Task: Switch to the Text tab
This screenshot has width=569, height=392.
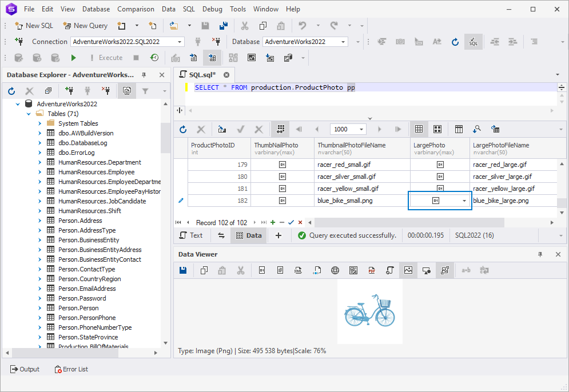Action: pos(191,235)
